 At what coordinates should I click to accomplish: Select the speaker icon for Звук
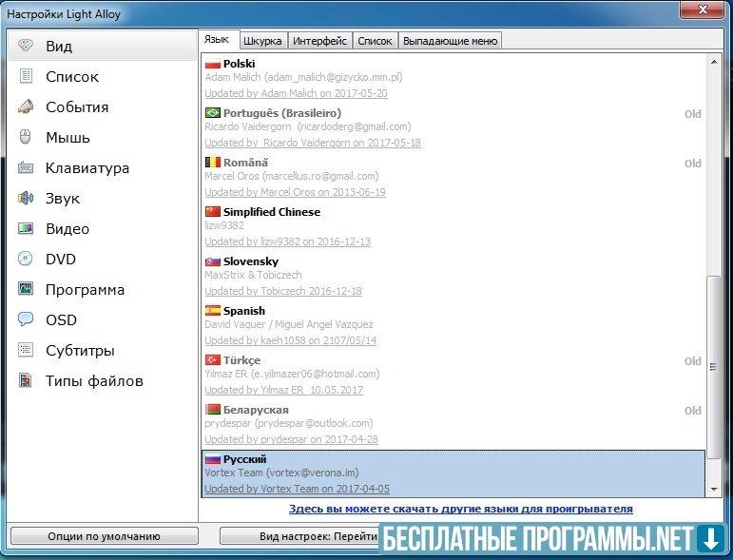(x=26, y=199)
